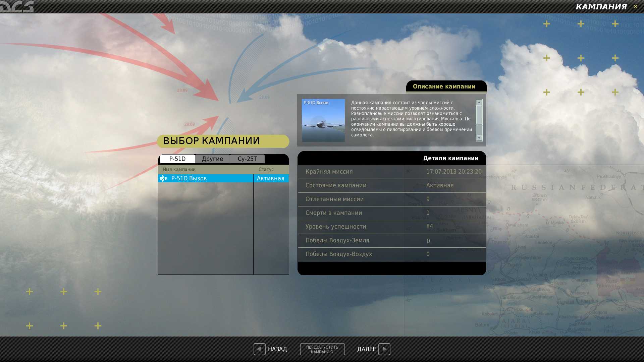This screenshot has height=362, width=644.
Task: Click Активная value in campaign details
Action: (x=440, y=185)
